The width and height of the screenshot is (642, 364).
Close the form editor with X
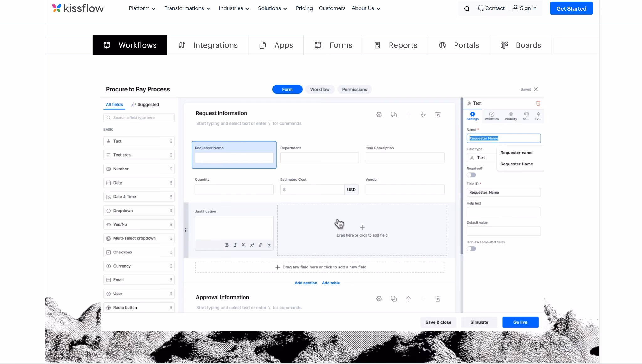click(x=536, y=89)
